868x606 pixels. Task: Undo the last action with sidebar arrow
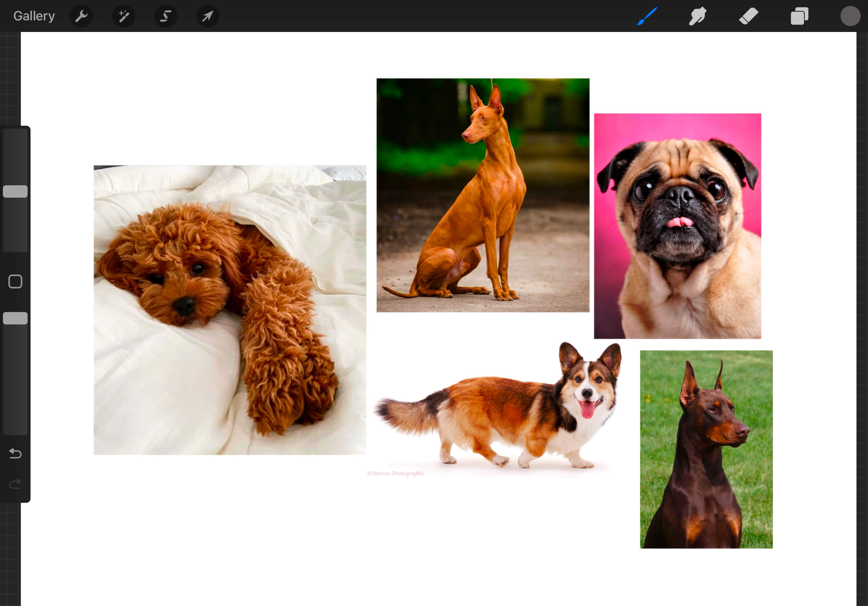(16, 453)
